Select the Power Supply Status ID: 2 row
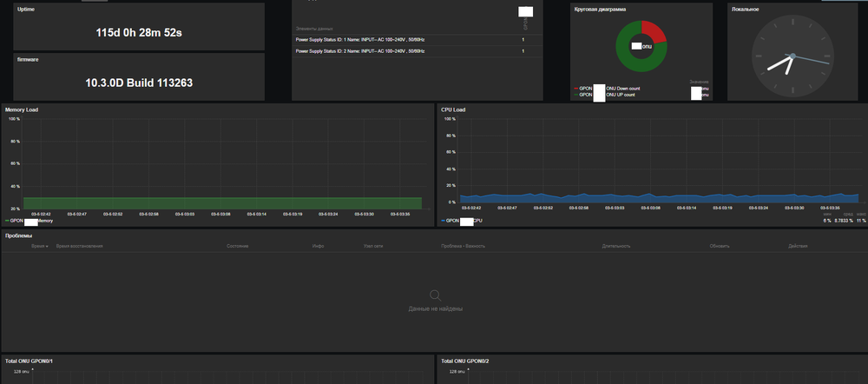 click(x=418, y=51)
